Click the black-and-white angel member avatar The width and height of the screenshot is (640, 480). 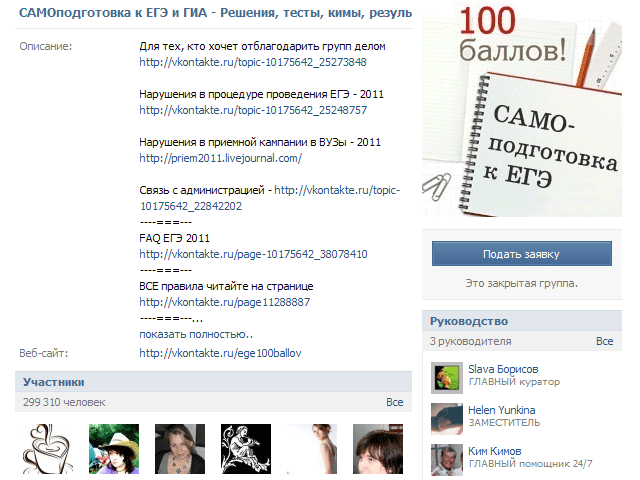coord(245,449)
